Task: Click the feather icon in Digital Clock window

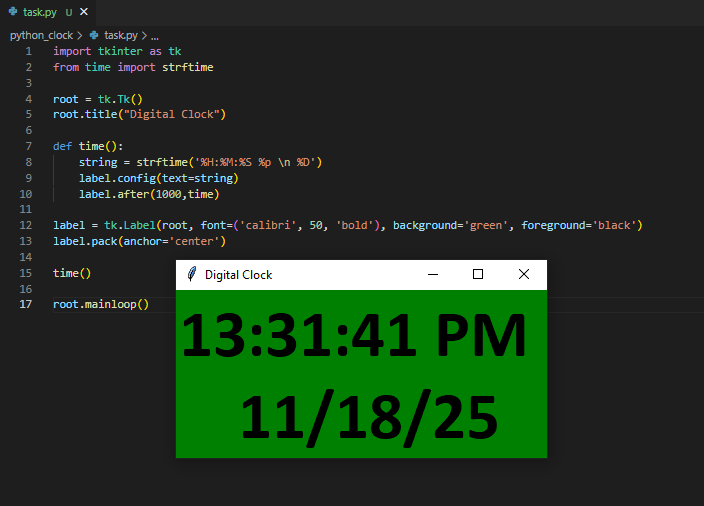Action: pyautogui.click(x=192, y=274)
